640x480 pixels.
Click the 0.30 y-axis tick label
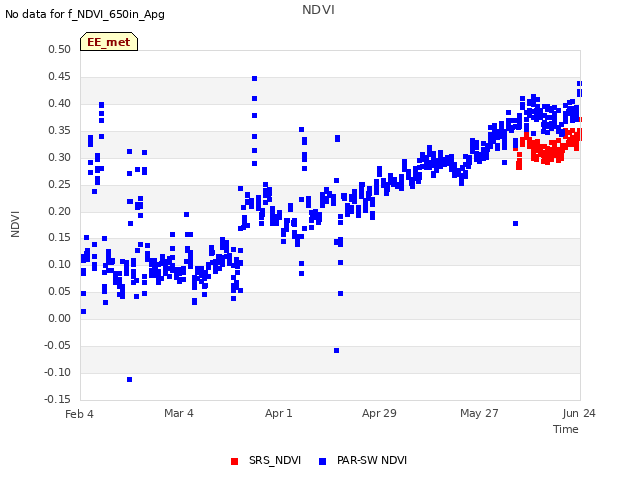(60, 157)
